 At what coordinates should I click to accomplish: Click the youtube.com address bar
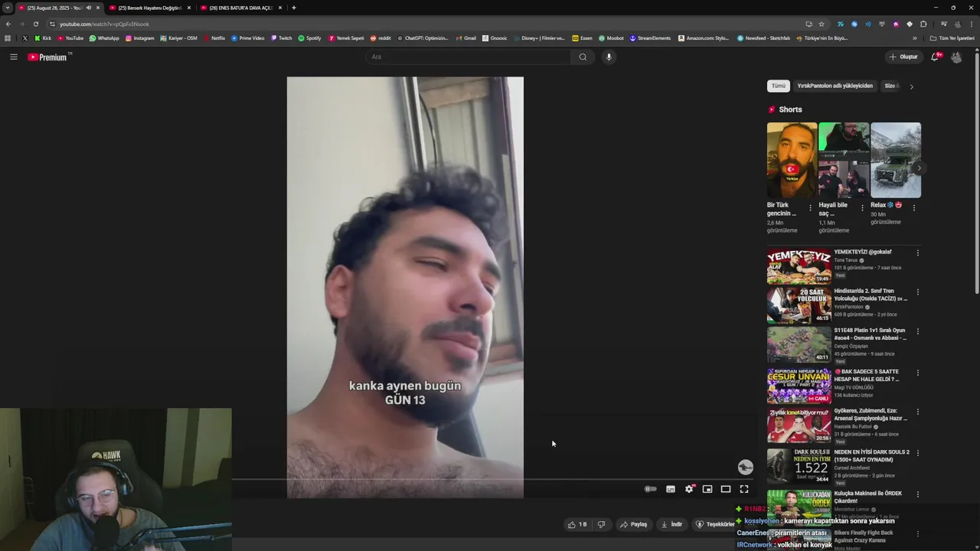[x=429, y=24]
